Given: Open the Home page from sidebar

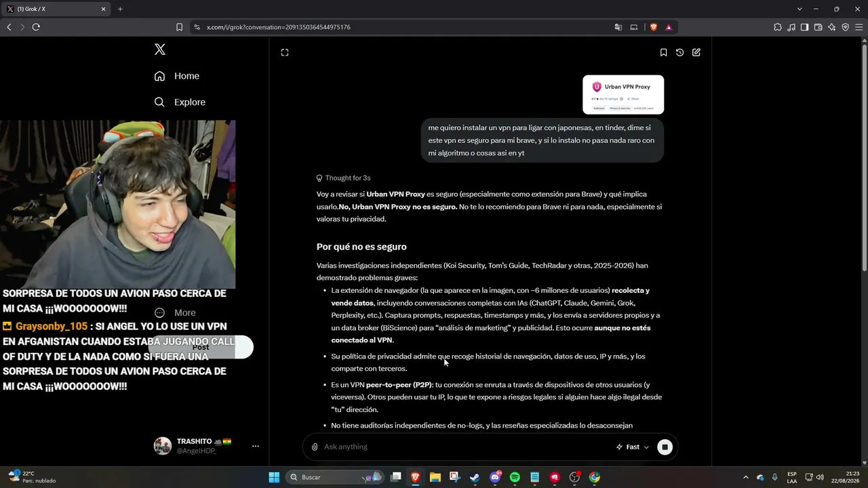Looking at the screenshot, I should (x=177, y=76).
